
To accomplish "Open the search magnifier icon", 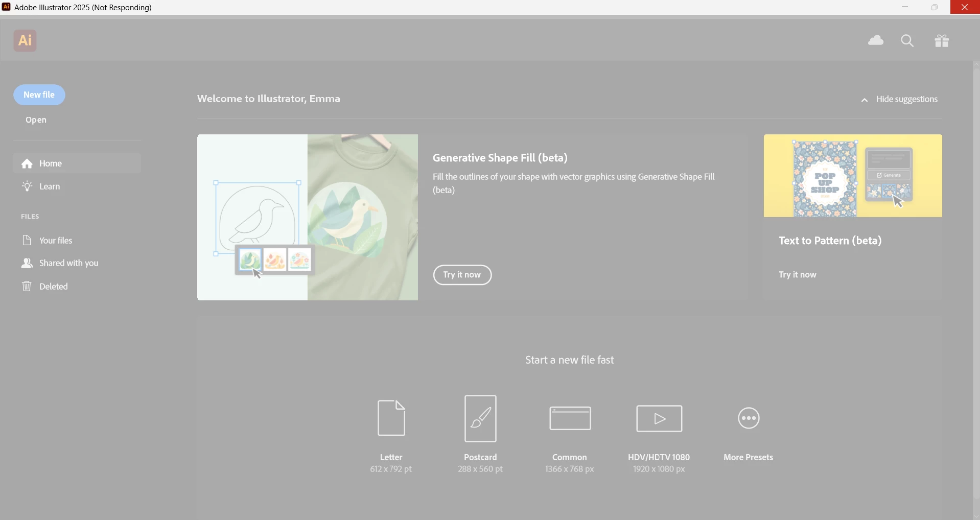I will tap(907, 41).
